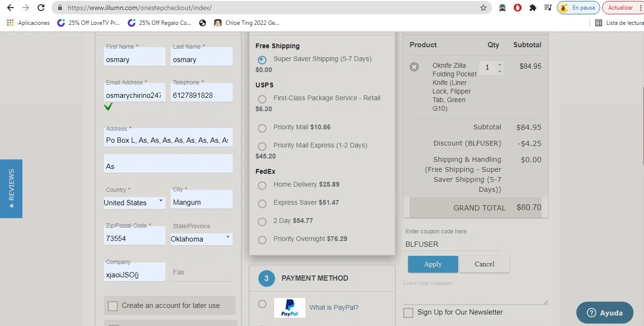Screen dimensions: 644x326
Task: Open What is PayPal? link
Action: [x=334, y=307]
